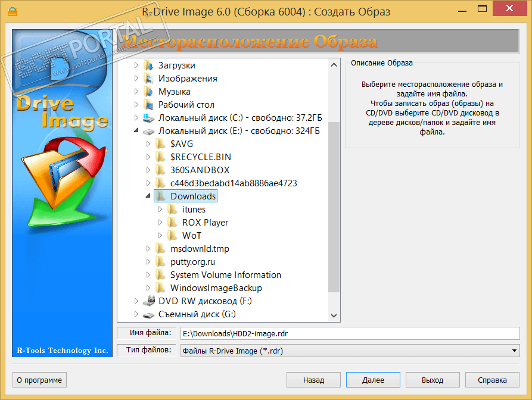Click the Загрузки folder icon
Screen dimensions: 532x400
click(x=148, y=65)
